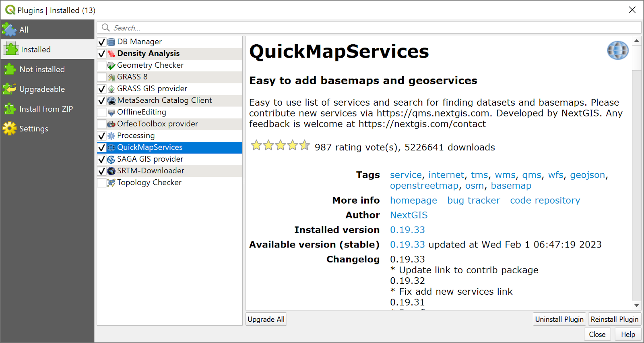Uncheck the Density Analysis plugin
644x343 pixels.
tap(102, 54)
